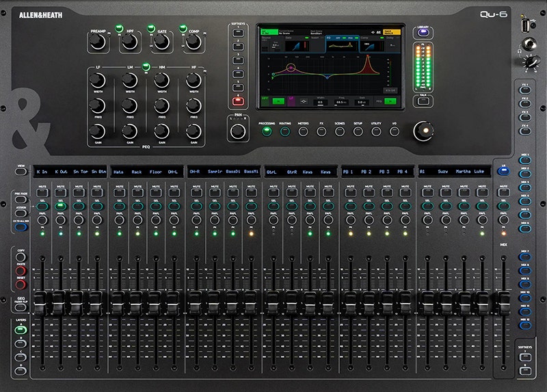Click the View button beside the displays
547x392 pixels.
point(21,172)
